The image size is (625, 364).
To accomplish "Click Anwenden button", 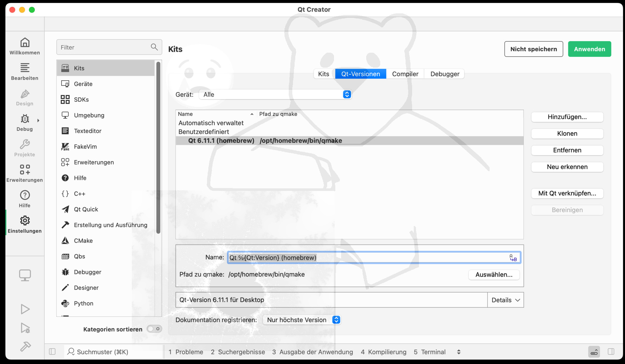I will pos(590,49).
